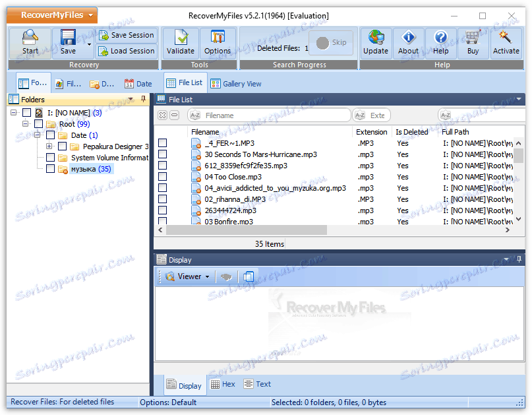Check the музыка folder checkbox
532x415 pixels.
(51, 168)
